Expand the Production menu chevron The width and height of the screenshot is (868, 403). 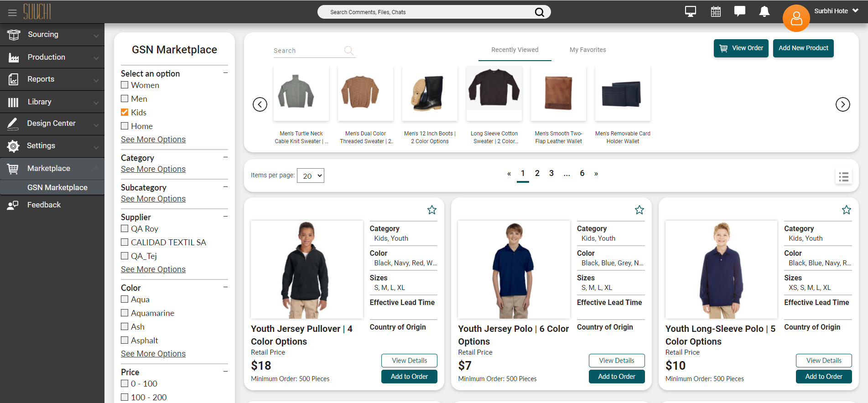(96, 58)
